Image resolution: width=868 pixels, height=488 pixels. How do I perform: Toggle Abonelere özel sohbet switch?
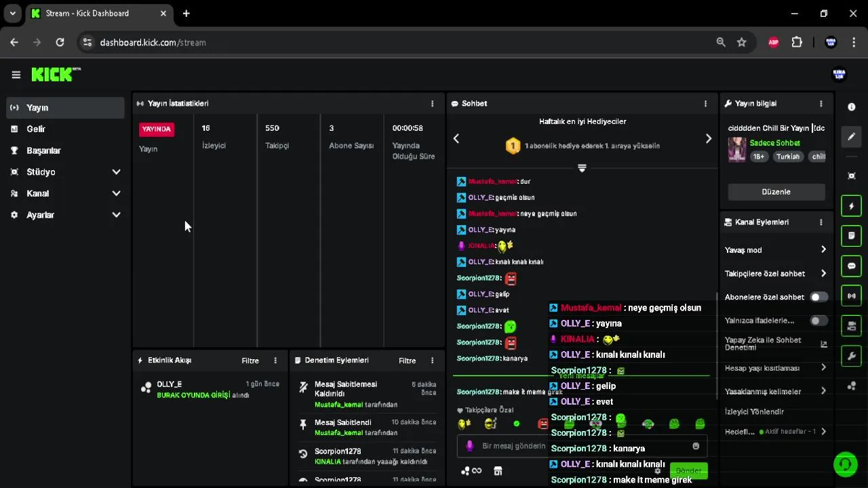(x=819, y=297)
